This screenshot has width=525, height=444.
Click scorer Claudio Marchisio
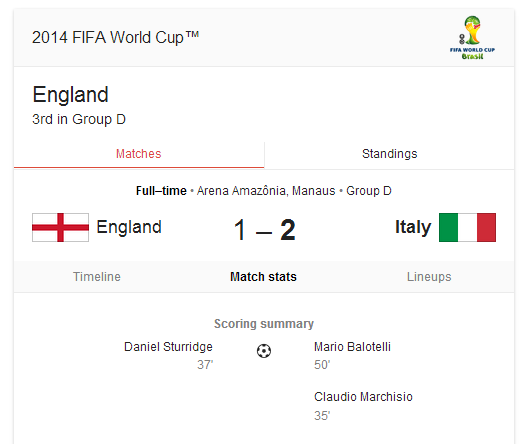(x=363, y=397)
